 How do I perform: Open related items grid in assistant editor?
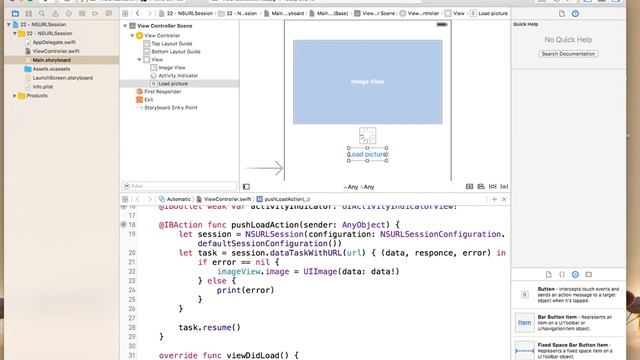tap(125, 199)
